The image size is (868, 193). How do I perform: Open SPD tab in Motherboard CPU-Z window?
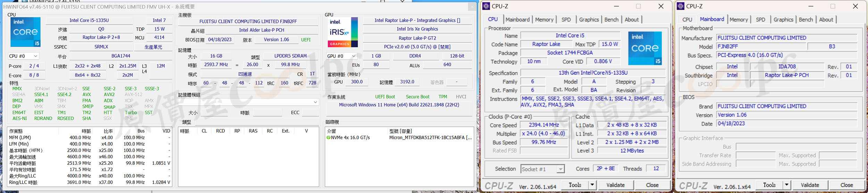pos(760,20)
